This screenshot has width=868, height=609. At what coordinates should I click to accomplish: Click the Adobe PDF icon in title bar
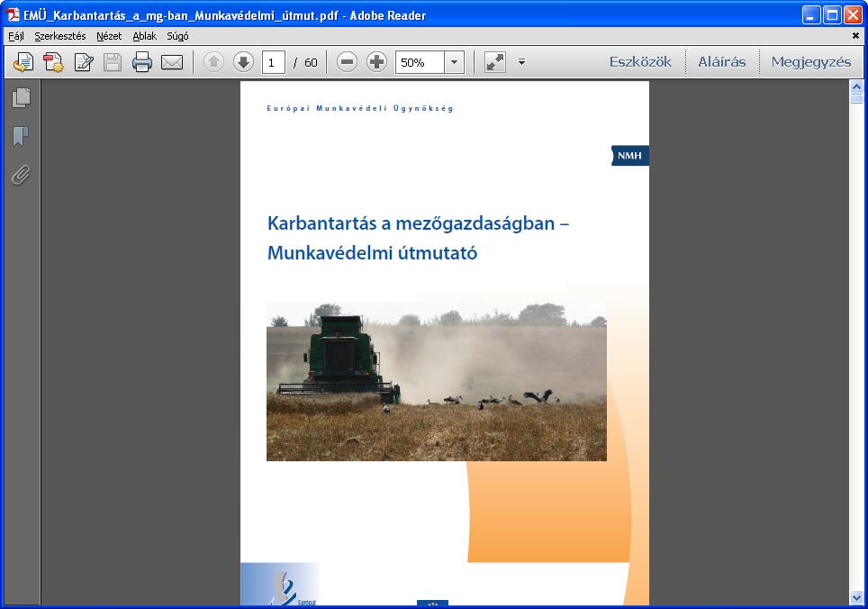[x=13, y=15]
